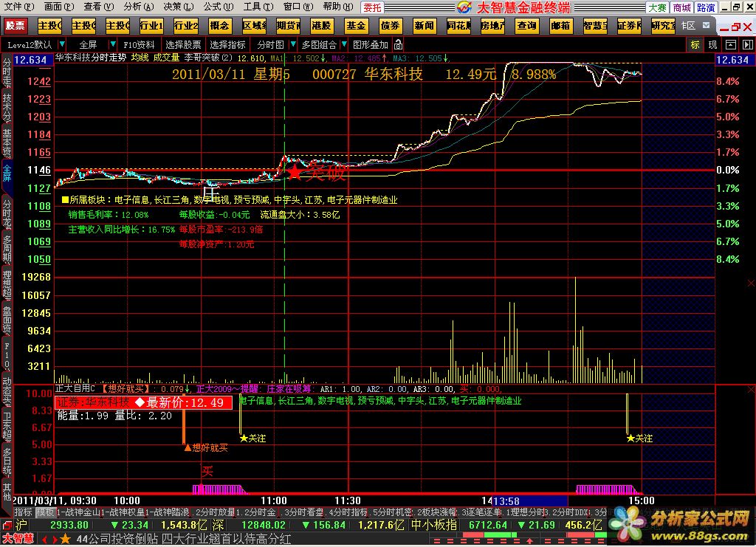Click the 商城 button in title bar
Viewport: 756px width, 547px height.
pyautogui.click(x=681, y=7)
